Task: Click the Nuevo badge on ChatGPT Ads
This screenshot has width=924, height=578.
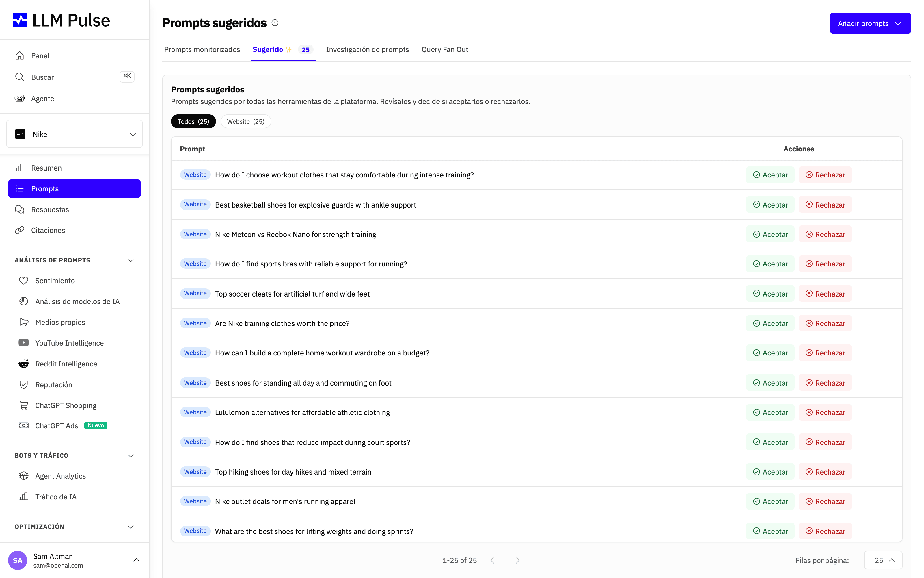Action: tap(96, 425)
